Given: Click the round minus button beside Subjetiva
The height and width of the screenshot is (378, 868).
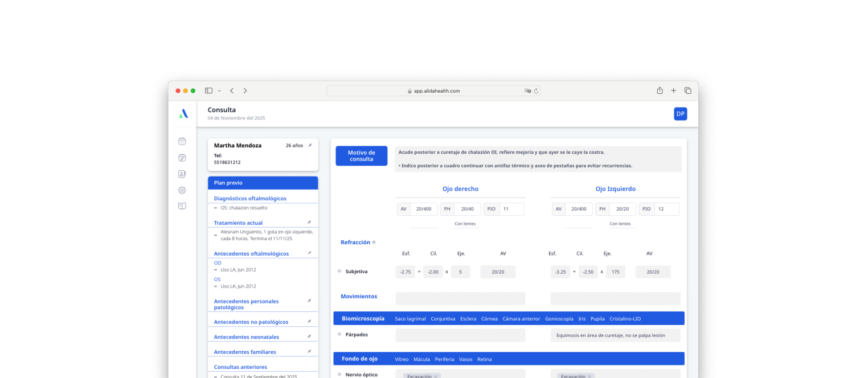Looking at the screenshot, I should point(339,272).
